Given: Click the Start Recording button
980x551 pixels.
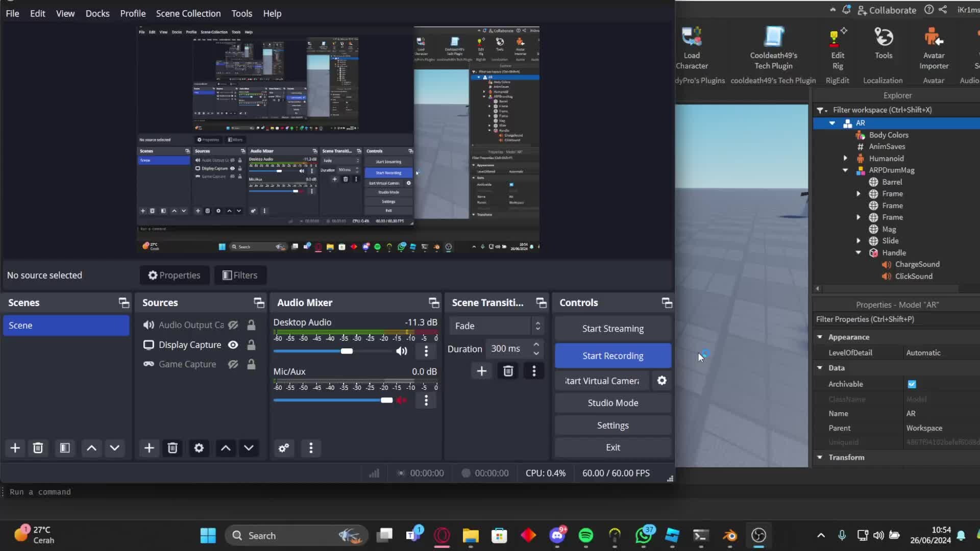Looking at the screenshot, I should pos(612,356).
